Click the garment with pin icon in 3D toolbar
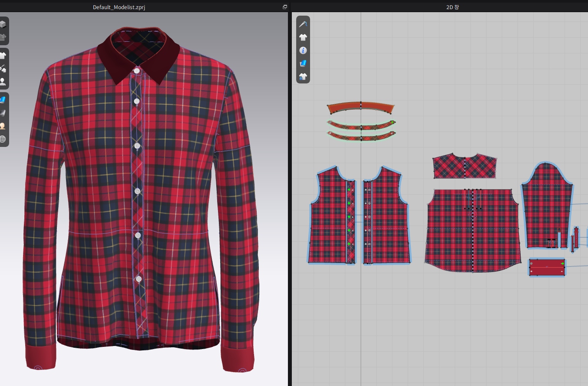 click(x=3, y=68)
